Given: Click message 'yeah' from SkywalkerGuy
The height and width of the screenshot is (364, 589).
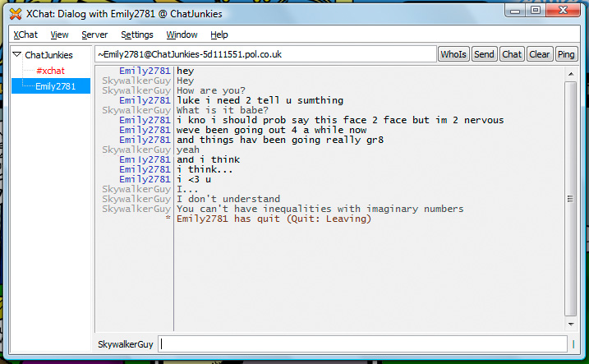Looking at the screenshot, I should [188, 150].
